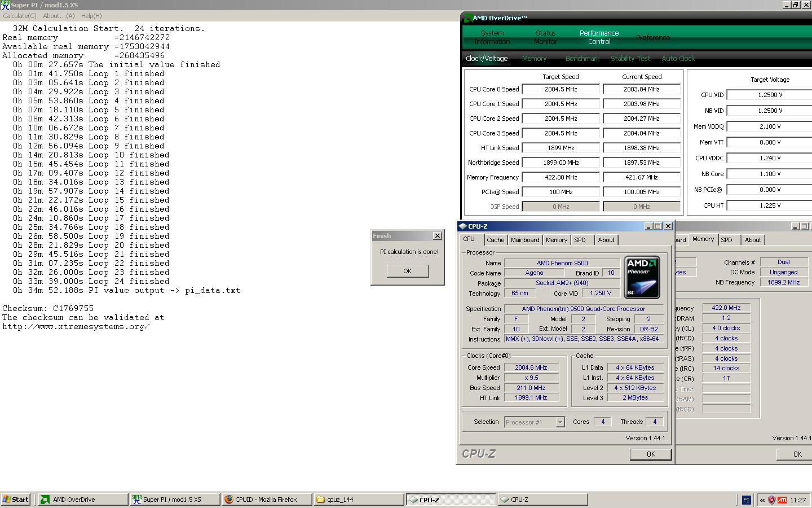Click the Checksum C1769755 line
The height and width of the screenshot is (508, 812).
pos(48,308)
